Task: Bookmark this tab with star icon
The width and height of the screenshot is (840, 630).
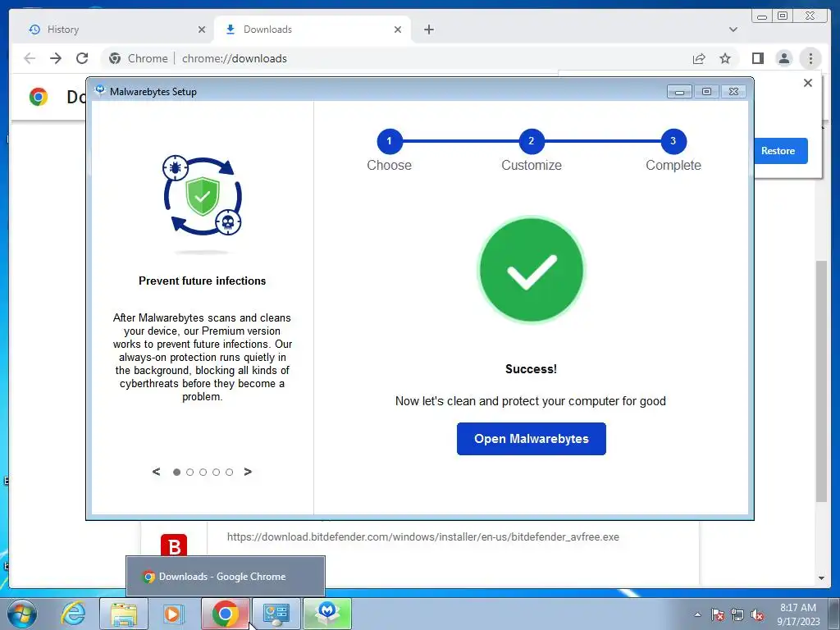Action: pyautogui.click(x=725, y=58)
